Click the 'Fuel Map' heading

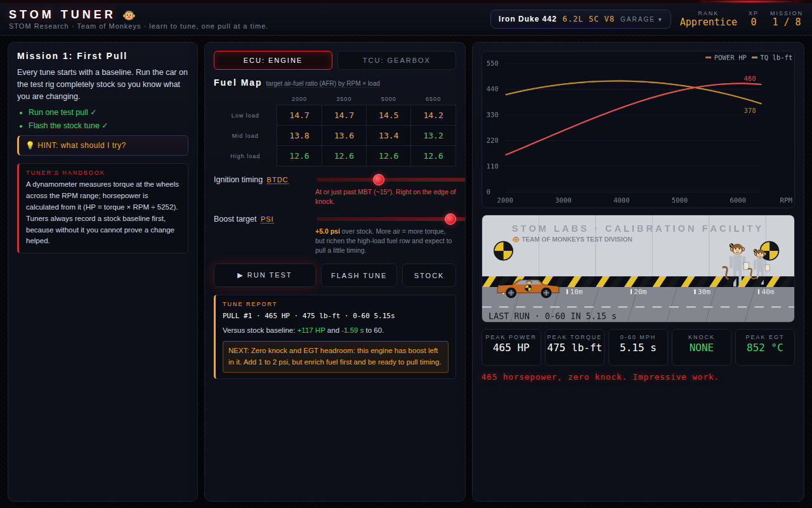[x=238, y=83]
